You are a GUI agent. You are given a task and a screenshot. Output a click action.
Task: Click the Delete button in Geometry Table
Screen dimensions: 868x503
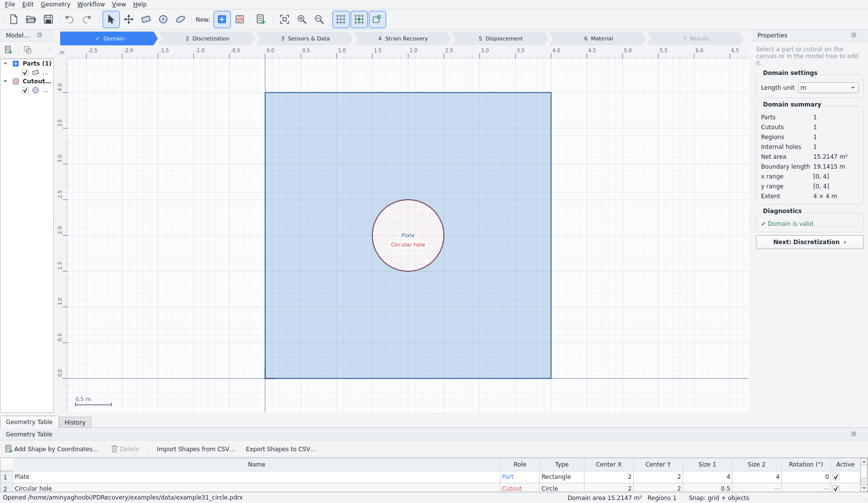coord(125,449)
